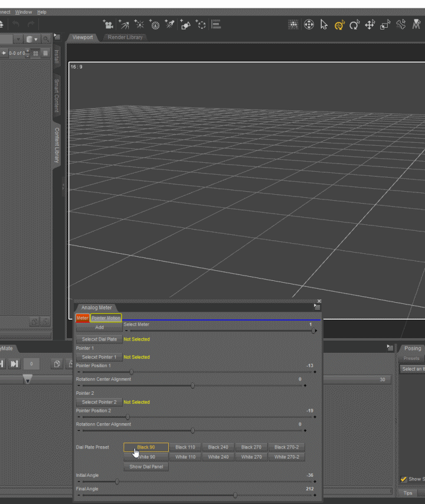Open content pane options menu icon

[x=57, y=37]
